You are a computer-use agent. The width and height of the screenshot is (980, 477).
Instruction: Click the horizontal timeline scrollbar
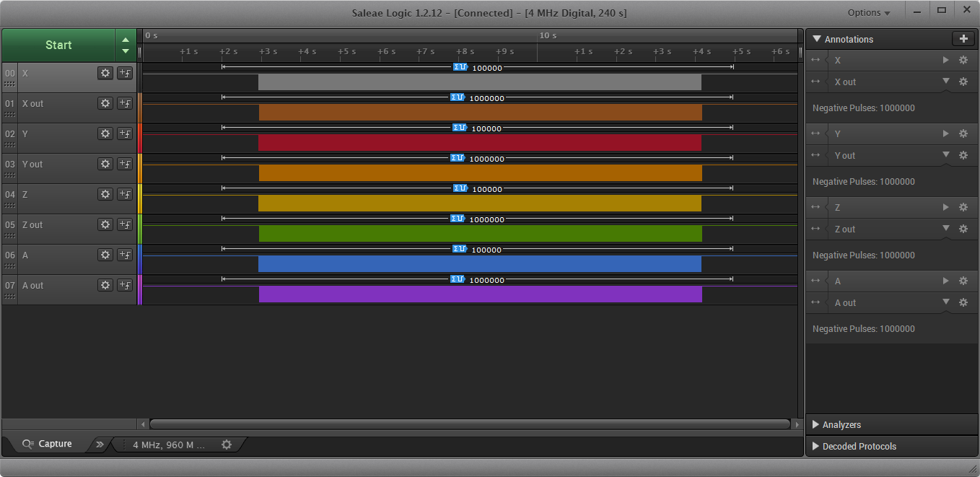click(469, 424)
